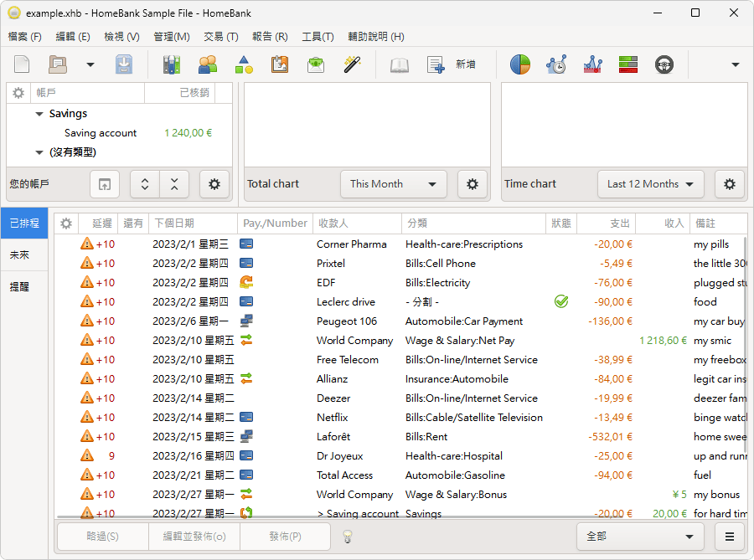Open the 管理(M) menu

171,37
